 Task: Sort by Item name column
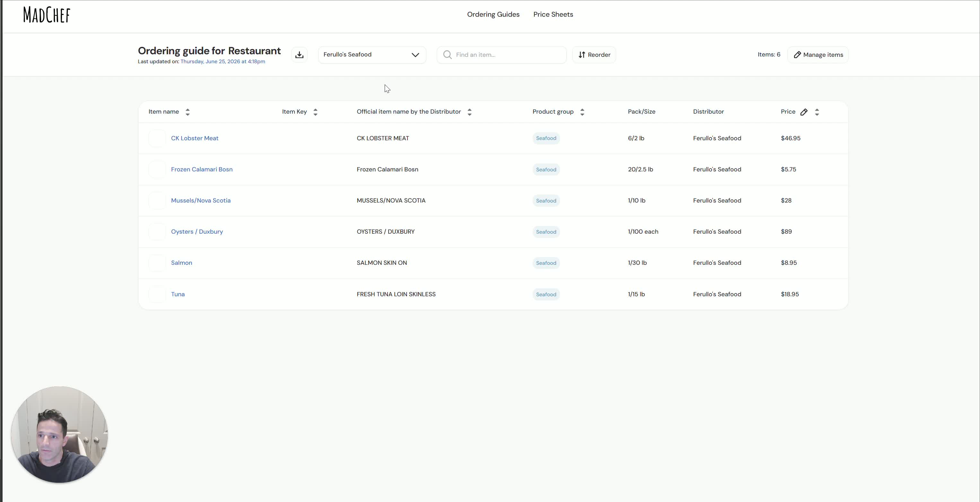188,112
